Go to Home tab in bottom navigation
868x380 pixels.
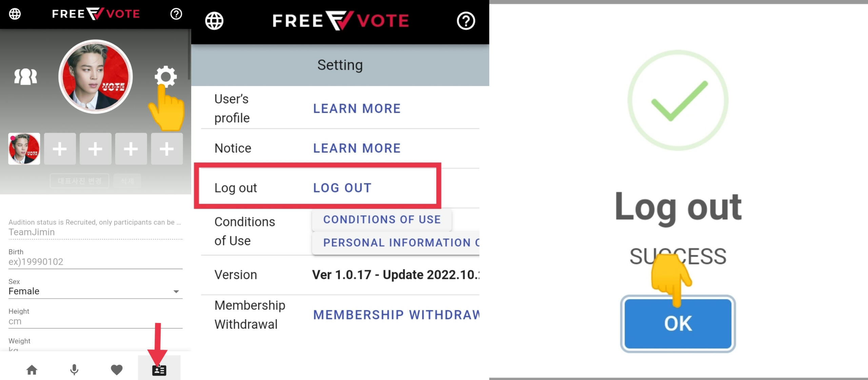(32, 369)
